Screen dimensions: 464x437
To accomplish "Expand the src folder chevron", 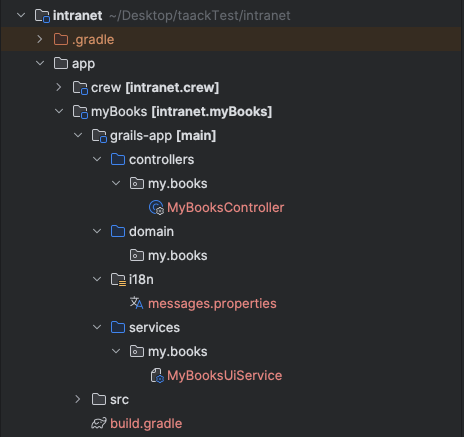I will (78, 399).
